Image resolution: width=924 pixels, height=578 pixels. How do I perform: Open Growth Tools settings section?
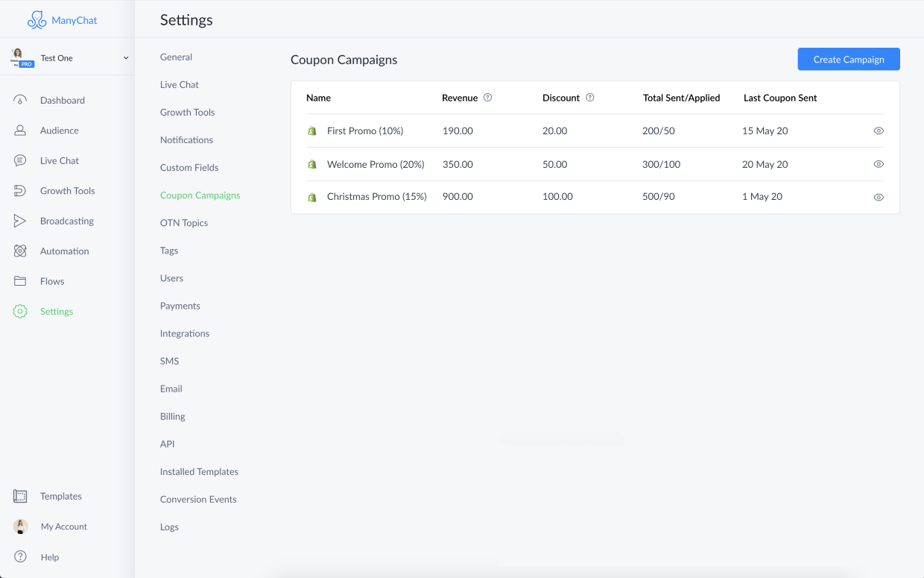click(187, 113)
